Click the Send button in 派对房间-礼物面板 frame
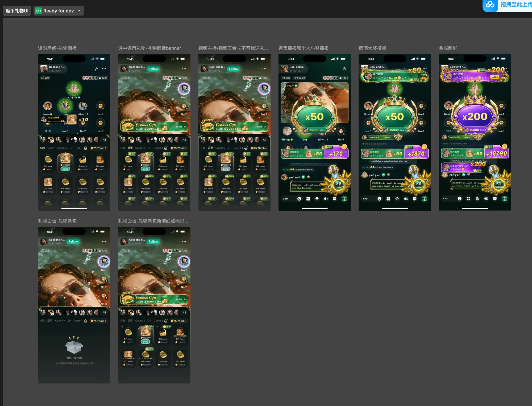The height and width of the screenshot is (406, 532). [x=65, y=169]
